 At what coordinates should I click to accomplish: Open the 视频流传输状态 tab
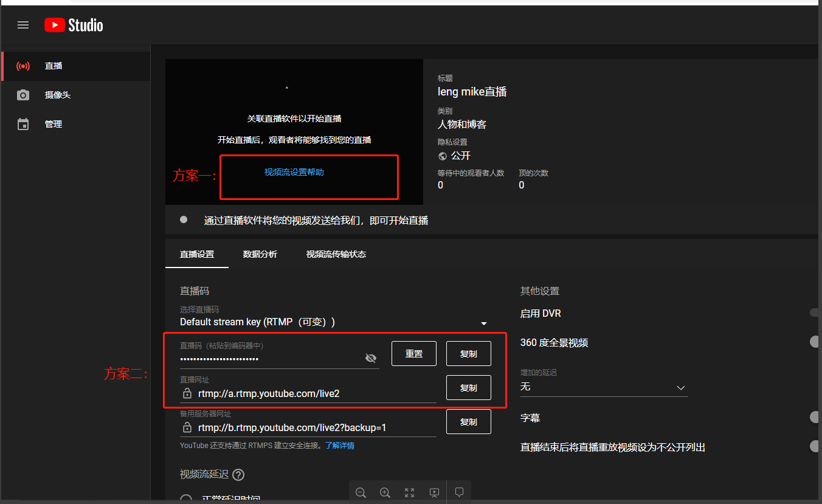(336, 255)
